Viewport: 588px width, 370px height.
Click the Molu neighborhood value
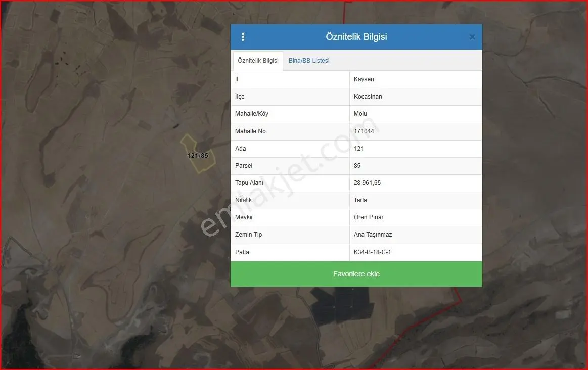click(360, 114)
